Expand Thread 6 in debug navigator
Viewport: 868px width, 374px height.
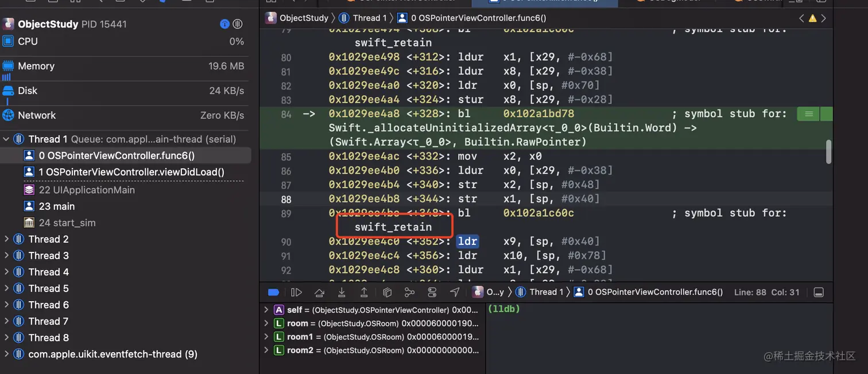(6, 305)
